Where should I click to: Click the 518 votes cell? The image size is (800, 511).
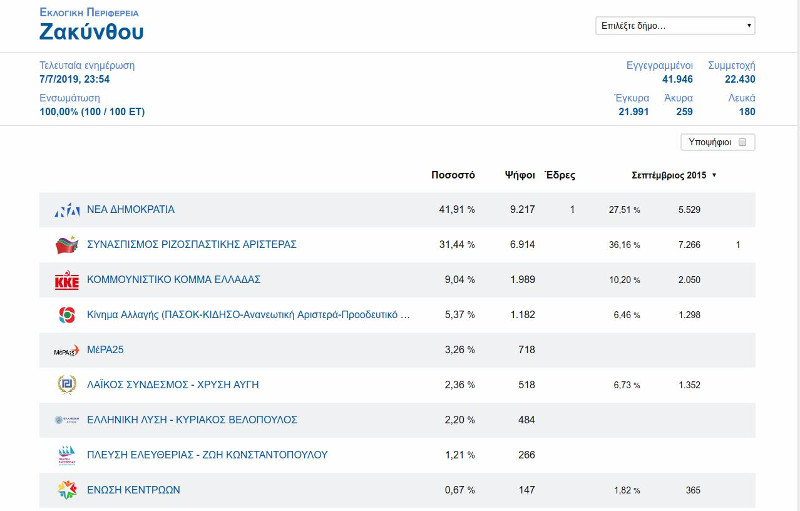[x=527, y=385]
